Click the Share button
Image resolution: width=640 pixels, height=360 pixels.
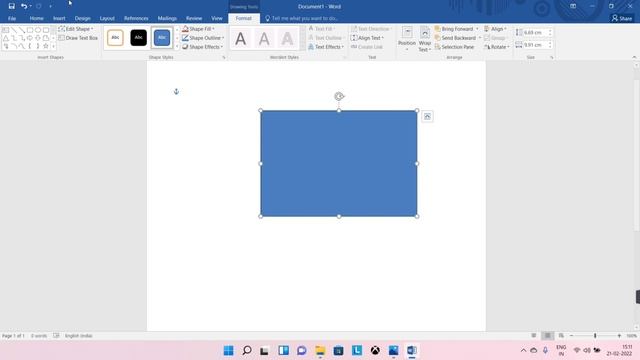(622, 18)
